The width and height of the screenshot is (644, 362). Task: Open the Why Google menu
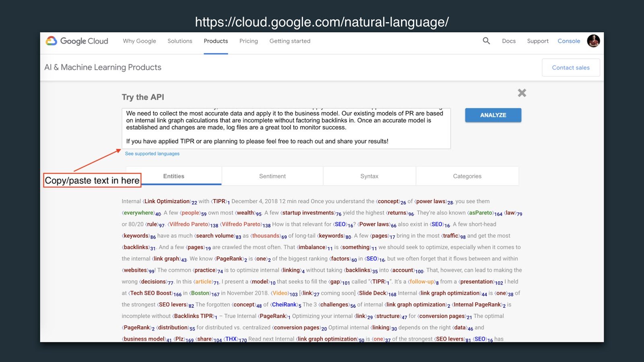click(x=139, y=41)
